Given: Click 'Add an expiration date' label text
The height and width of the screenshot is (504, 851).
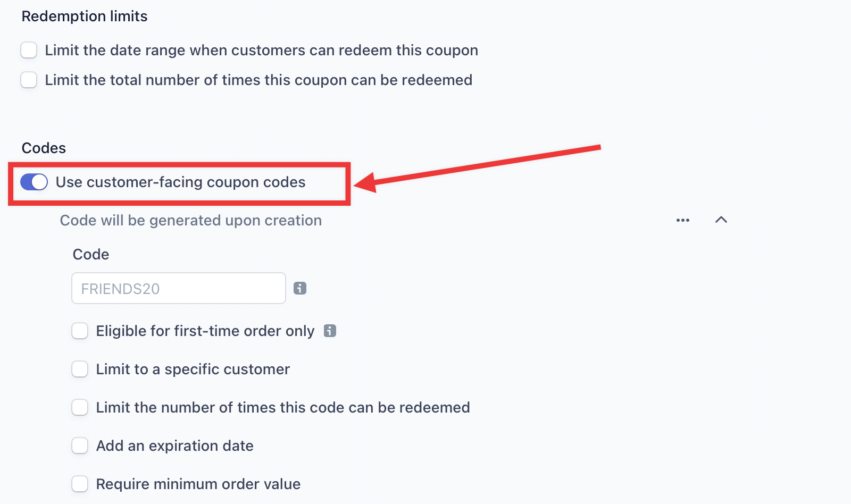Looking at the screenshot, I should click(x=174, y=446).
